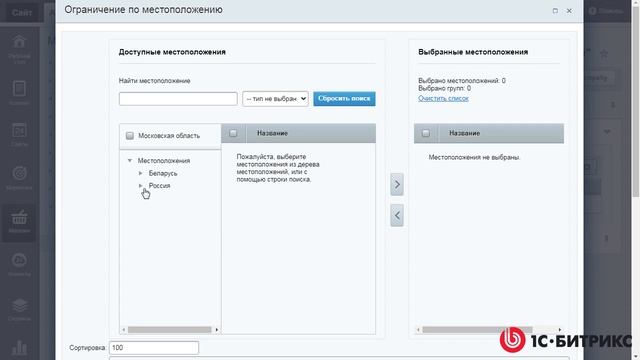
Task: Select Беларусь in the locations tree
Action: 163,173
